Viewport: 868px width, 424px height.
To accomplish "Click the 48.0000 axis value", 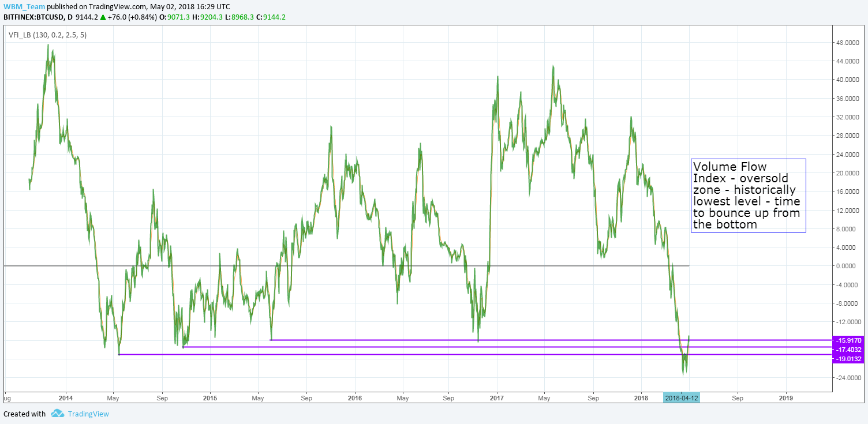I will 848,43.
